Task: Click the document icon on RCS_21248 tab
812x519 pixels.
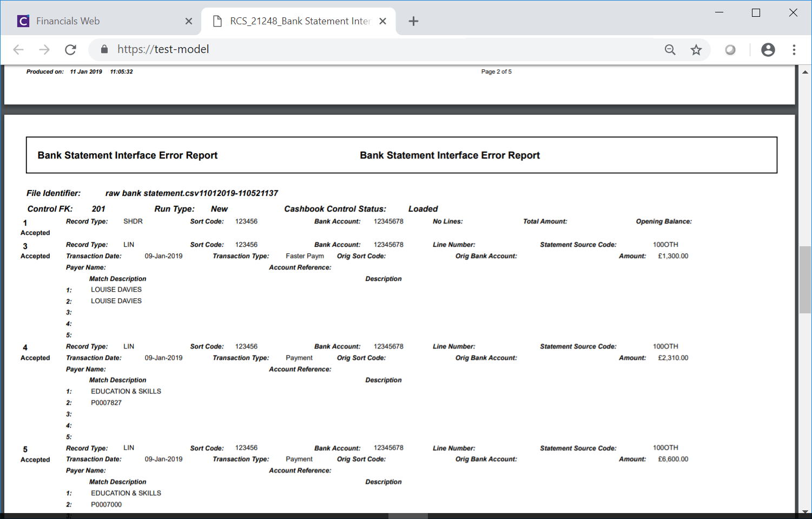Action: click(x=217, y=21)
